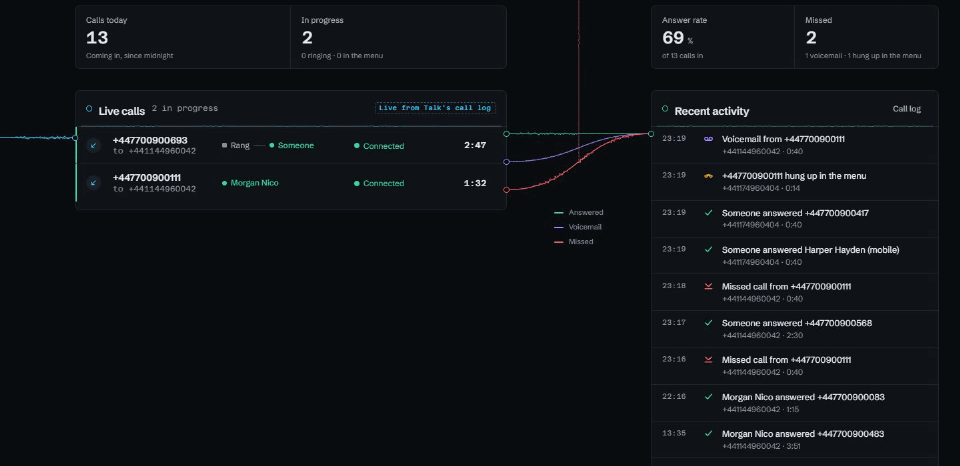
Task: Click Connected status of the 1:32 call
Action: (x=379, y=183)
